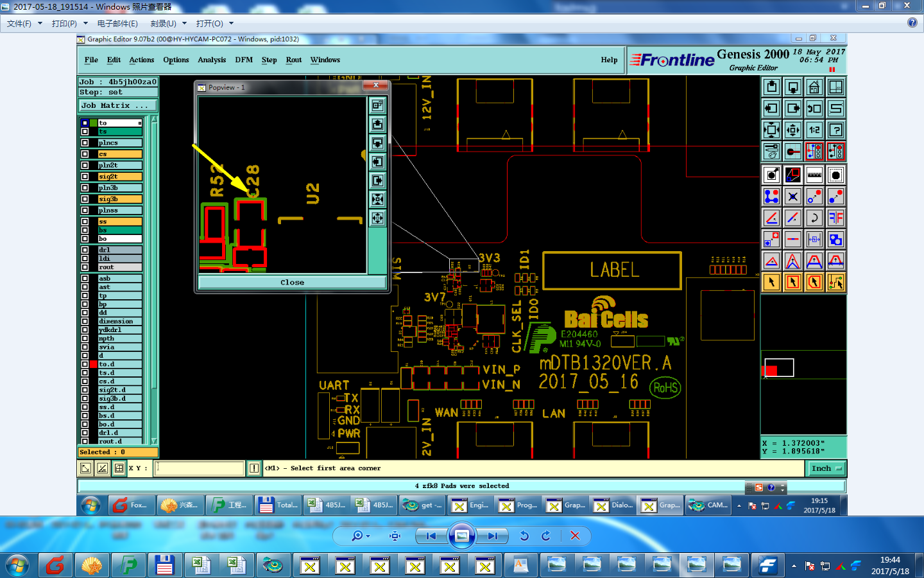Toggle the checkbox for layer plncs

pyautogui.click(x=85, y=143)
